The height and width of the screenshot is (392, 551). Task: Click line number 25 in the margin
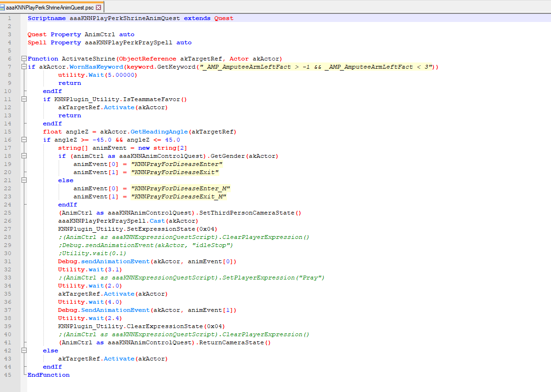[x=8, y=213]
